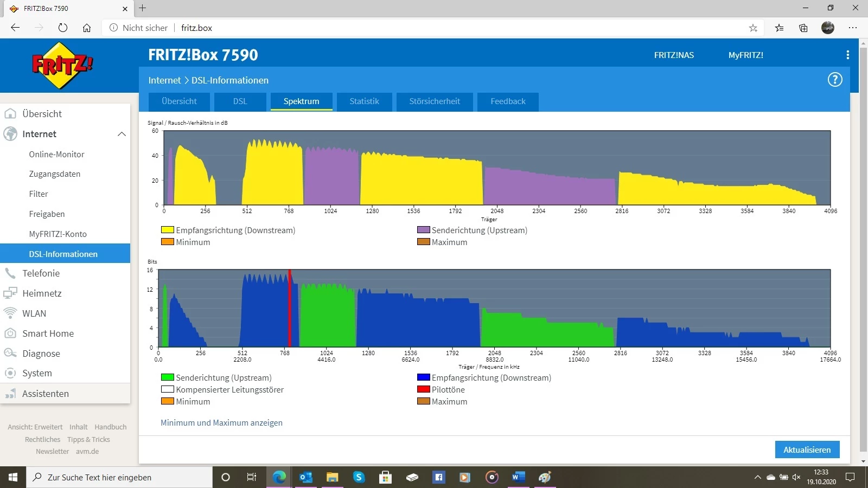Screen dimensions: 868x488
Task: Open the MyFRITZ! header link
Action: pos(746,55)
